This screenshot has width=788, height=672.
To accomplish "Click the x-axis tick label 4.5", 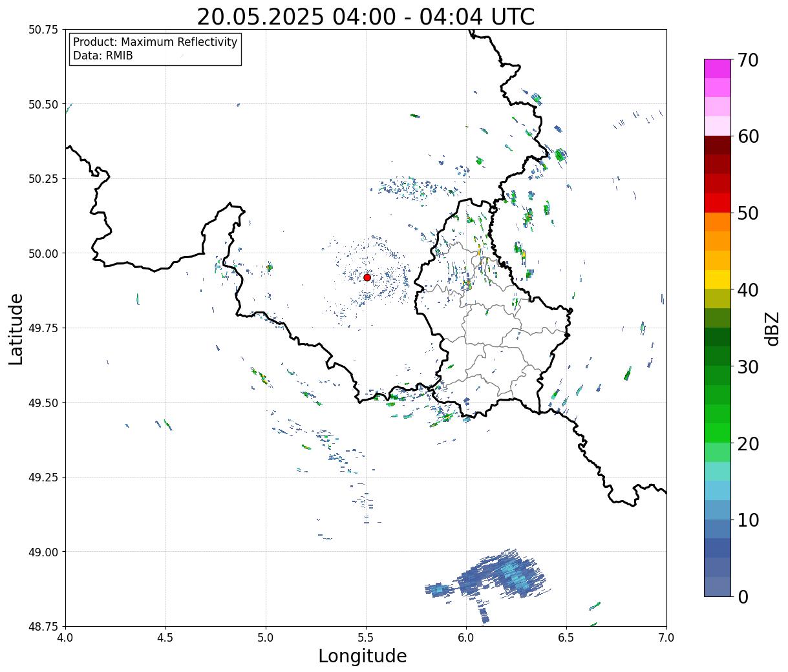I will 165,638.
